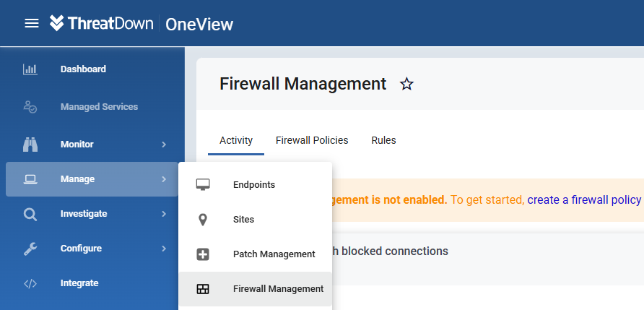Click the Firewall Management page heading

[x=303, y=84]
